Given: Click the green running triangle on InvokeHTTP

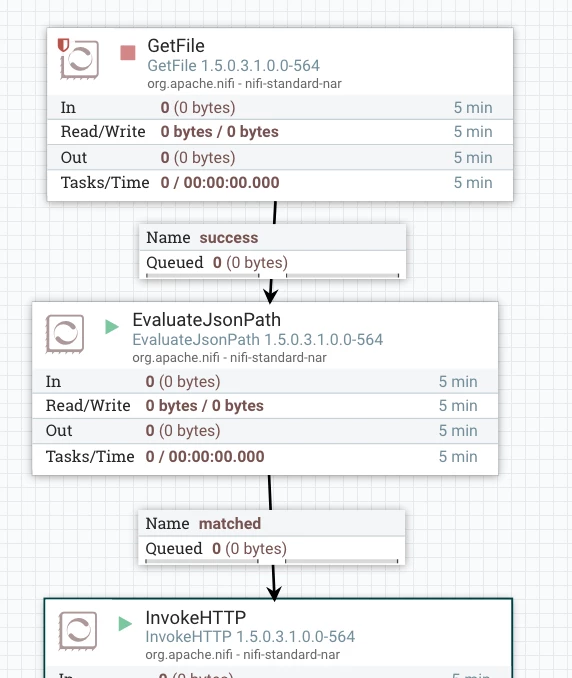Looking at the screenshot, I should (x=125, y=624).
